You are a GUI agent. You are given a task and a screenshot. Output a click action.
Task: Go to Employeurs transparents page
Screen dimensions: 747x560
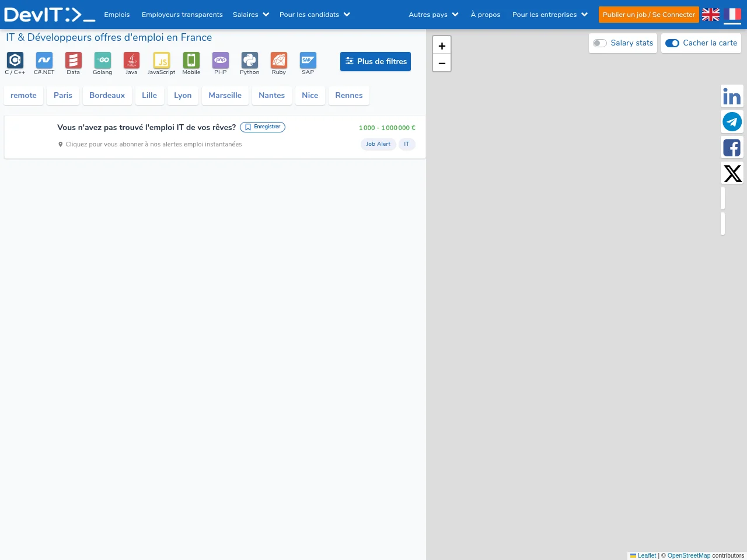click(182, 15)
